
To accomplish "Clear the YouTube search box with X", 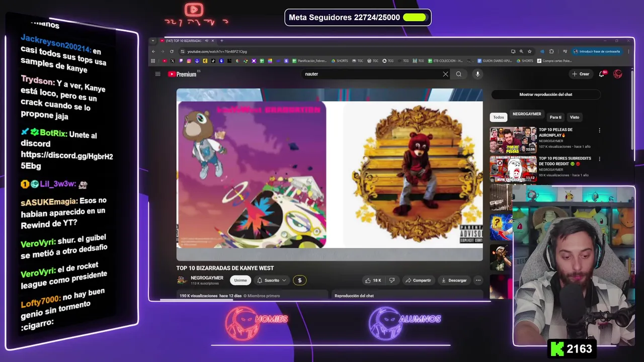I will pos(445,74).
